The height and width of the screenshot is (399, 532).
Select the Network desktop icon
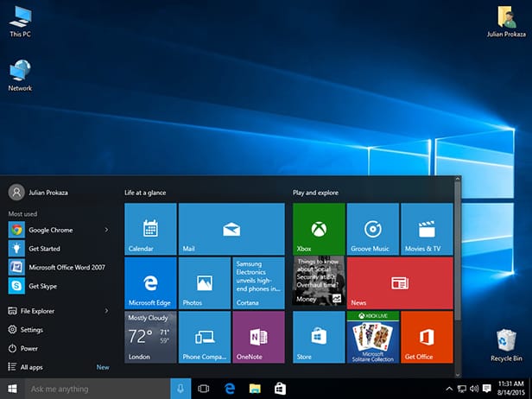(x=20, y=75)
